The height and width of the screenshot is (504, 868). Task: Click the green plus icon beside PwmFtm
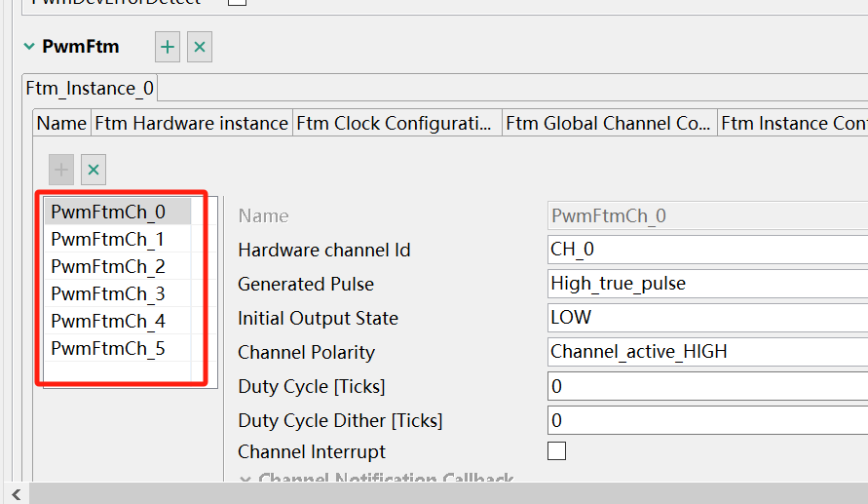(168, 47)
